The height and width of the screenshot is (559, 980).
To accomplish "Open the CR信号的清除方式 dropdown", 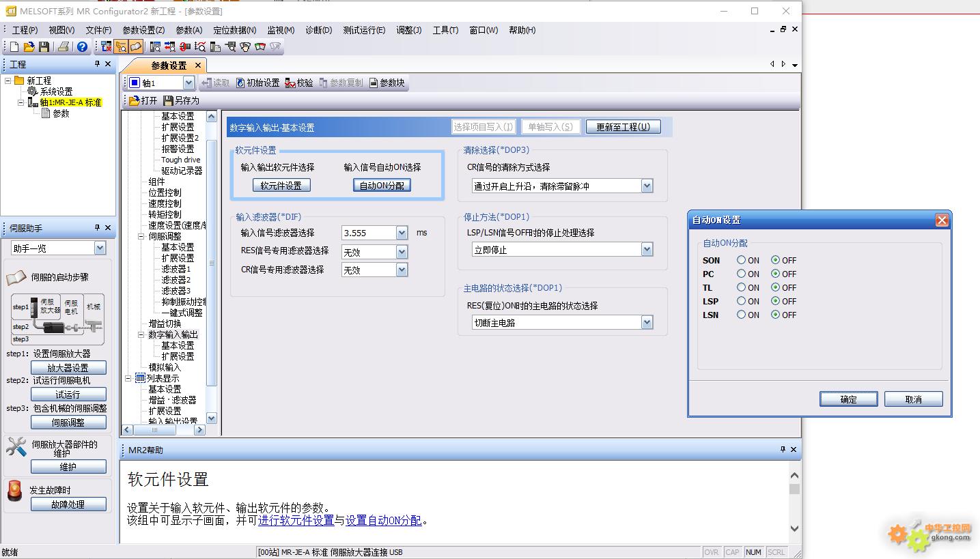I will click(647, 186).
